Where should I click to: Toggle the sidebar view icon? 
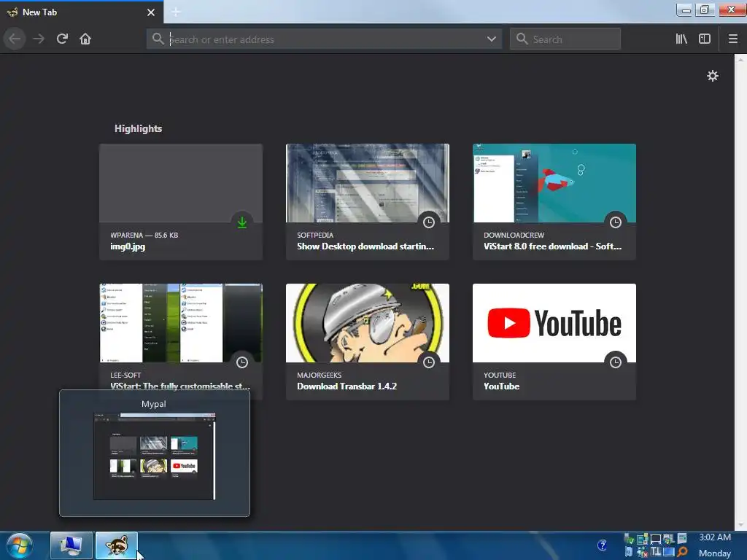pyautogui.click(x=705, y=39)
